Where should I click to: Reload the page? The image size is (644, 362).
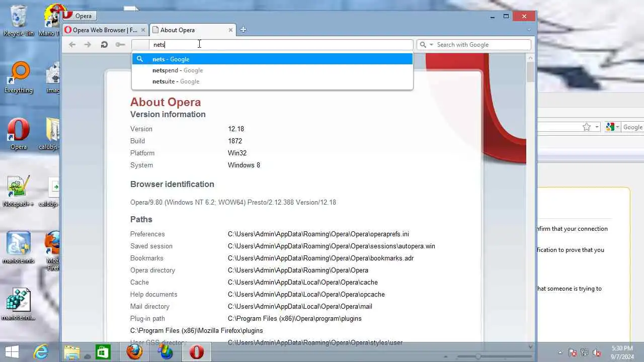point(104,45)
